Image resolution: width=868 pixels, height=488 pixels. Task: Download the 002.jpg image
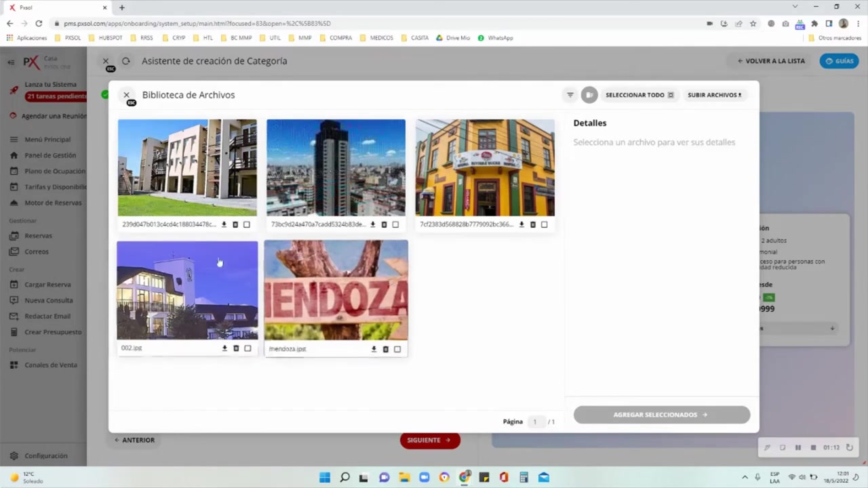tap(224, 348)
